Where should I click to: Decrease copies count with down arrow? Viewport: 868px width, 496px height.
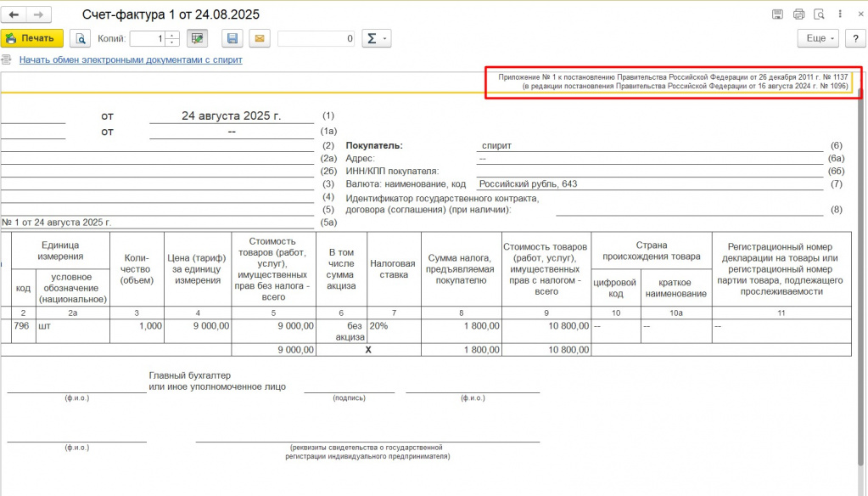[x=173, y=42]
